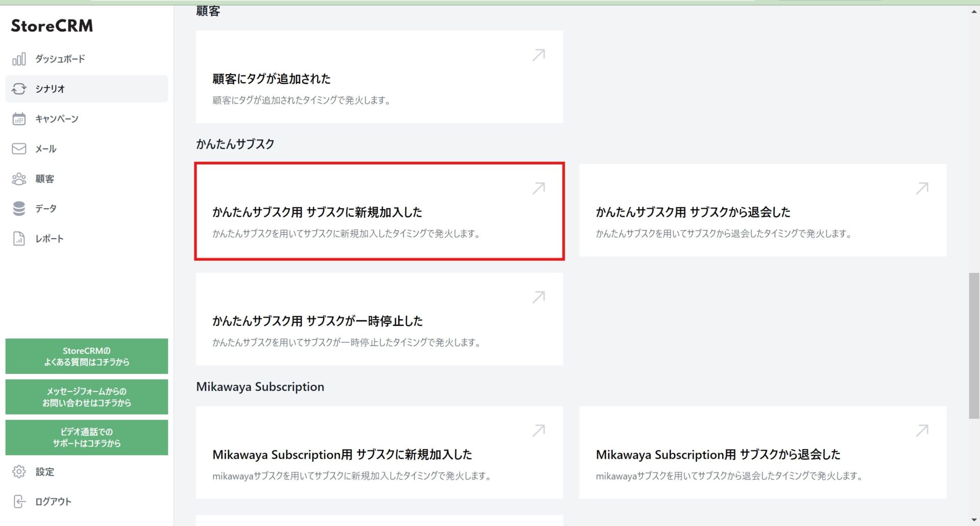Click description 顧客にタグが追加されたタイミングで発火します

pos(302,101)
